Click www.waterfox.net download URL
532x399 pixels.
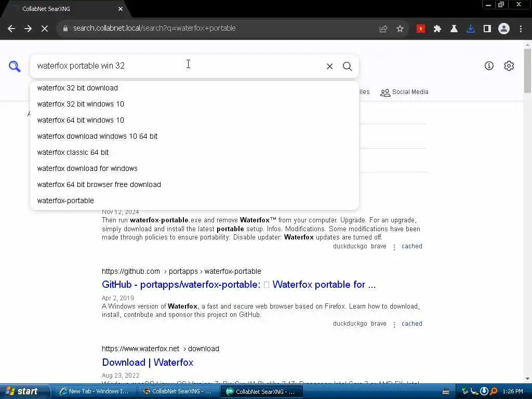tap(161, 349)
